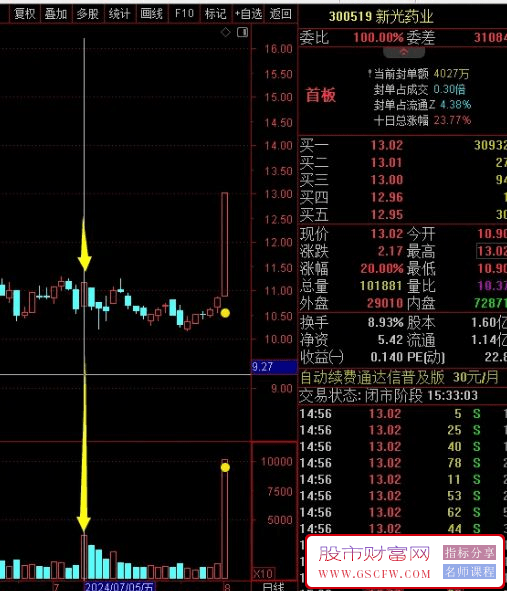
Task: Click the highlighted 9.27 price axis label
Action: (x=274, y=367)
